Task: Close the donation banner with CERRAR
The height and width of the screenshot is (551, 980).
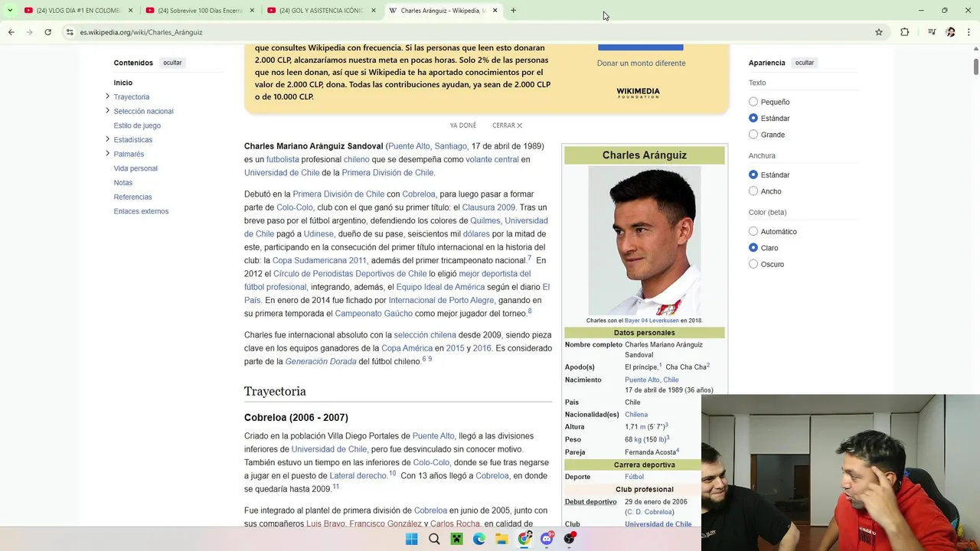Action: [507, 126]
